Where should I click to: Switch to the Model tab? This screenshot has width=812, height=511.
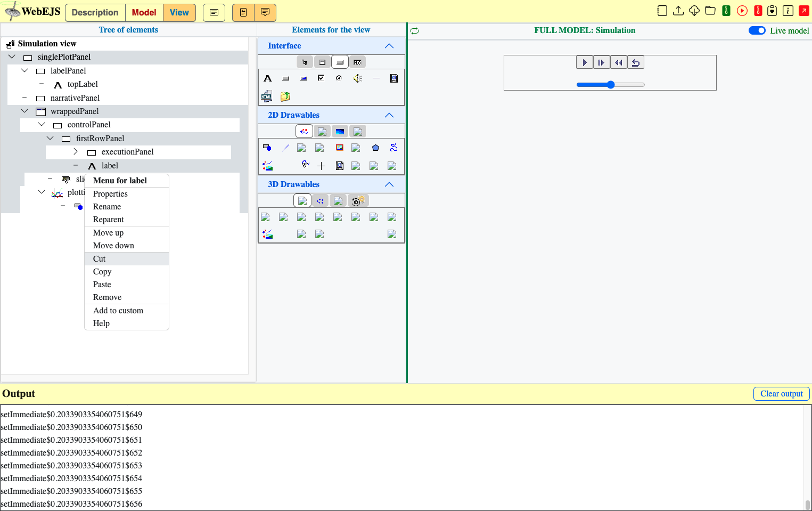coord(144,13)
